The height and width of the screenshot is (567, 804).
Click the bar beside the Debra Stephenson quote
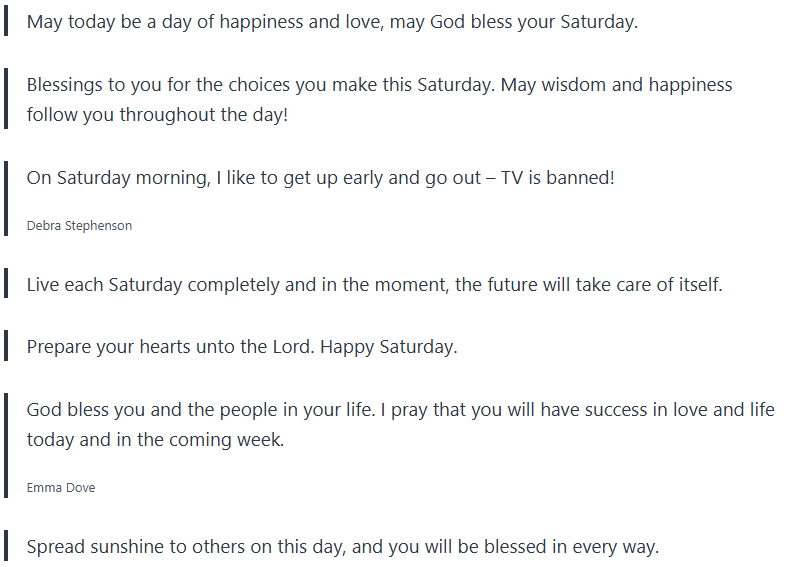coord(7,198)
